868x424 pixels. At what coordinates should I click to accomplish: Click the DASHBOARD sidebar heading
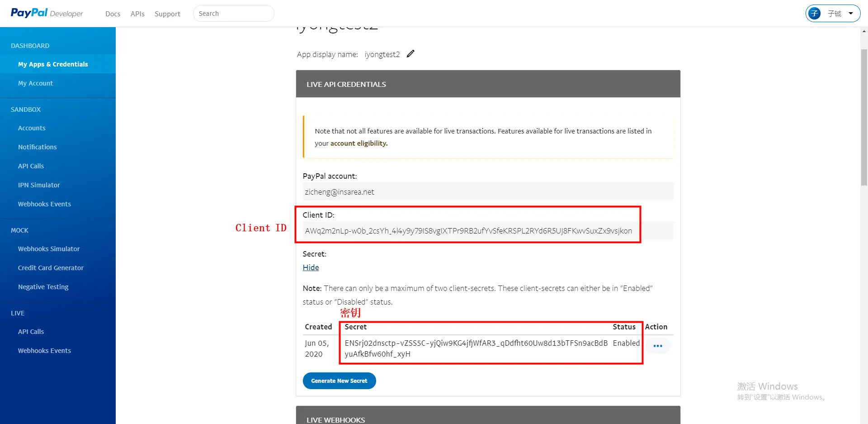tap(30, 46)
